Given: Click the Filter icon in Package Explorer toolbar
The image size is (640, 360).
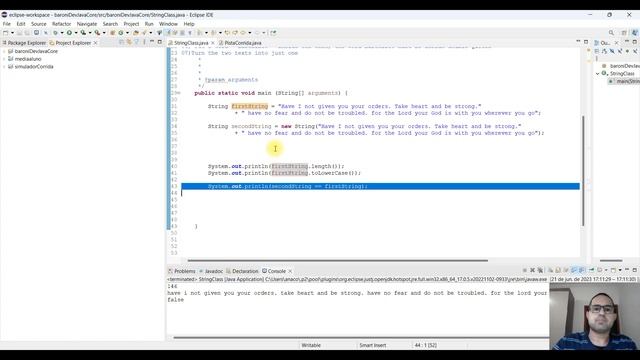Looking at the screenshot, I should click(x=137, y=42).
